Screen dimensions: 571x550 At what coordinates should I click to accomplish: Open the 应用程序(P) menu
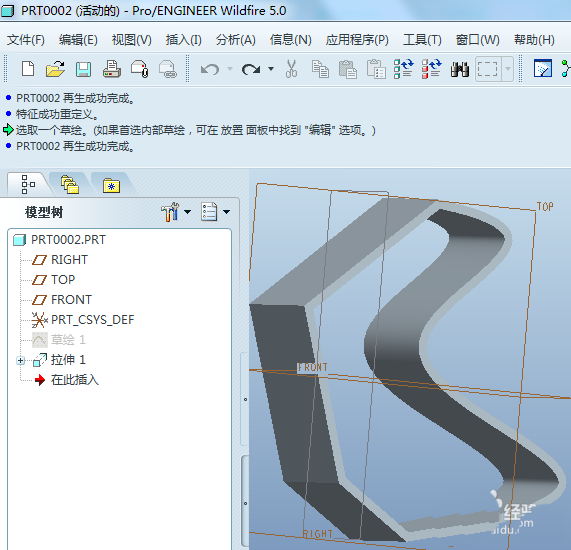tap(357, 39)
